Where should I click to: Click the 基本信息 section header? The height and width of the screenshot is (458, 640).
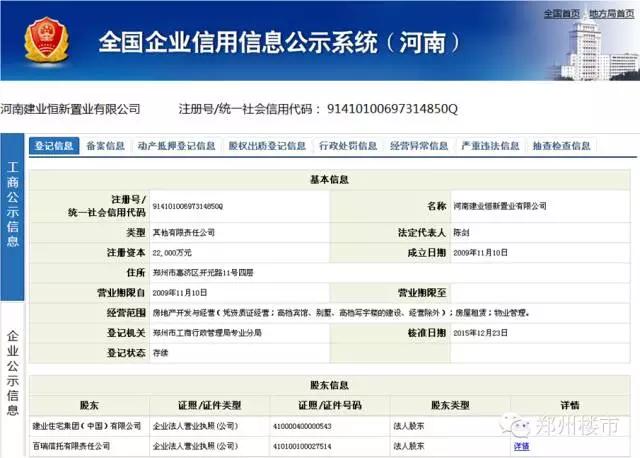(329, 180)
